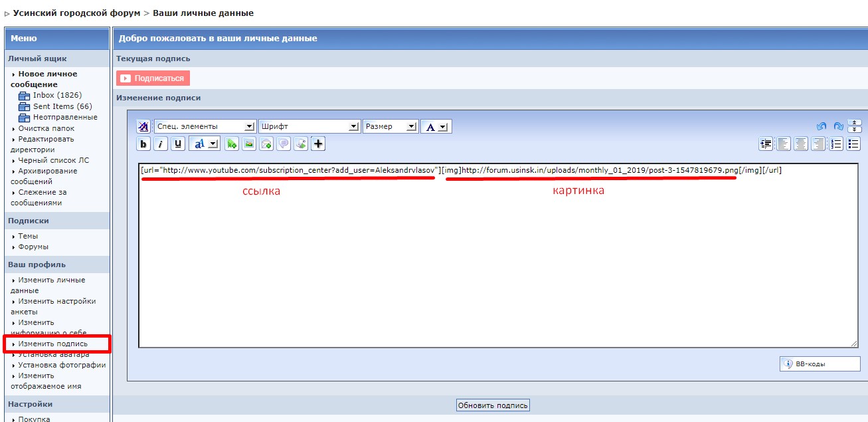
Task: Insert a bulleted list
Action: click(854, 144)
